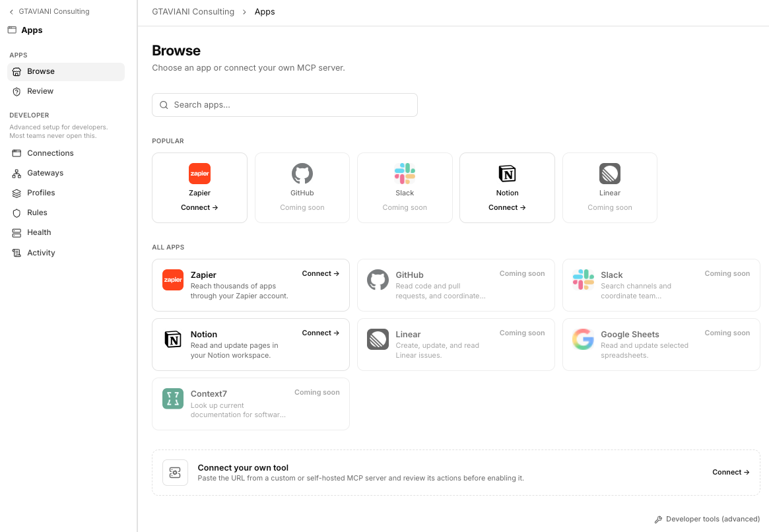Click the Slack logo in All Apps list
This screenshot has height=532, width=769.
tap(583, 280)
